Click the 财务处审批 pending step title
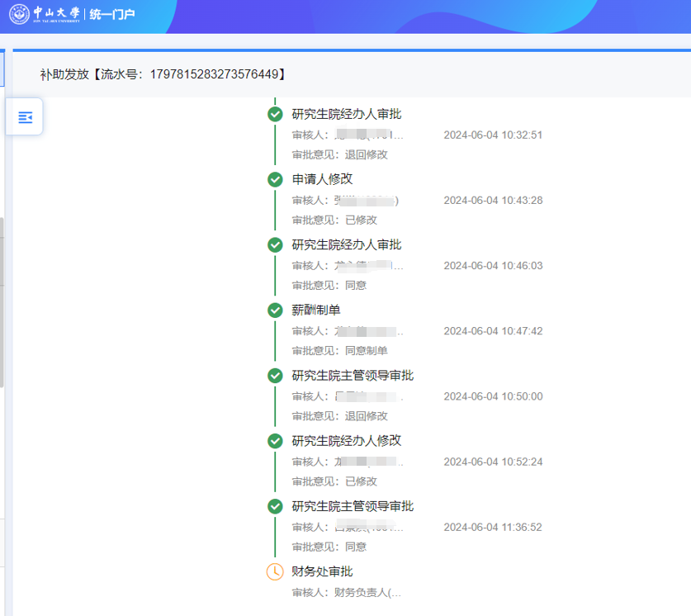The height and width of the screenshot is (616, 691). [x=322, y=571]
